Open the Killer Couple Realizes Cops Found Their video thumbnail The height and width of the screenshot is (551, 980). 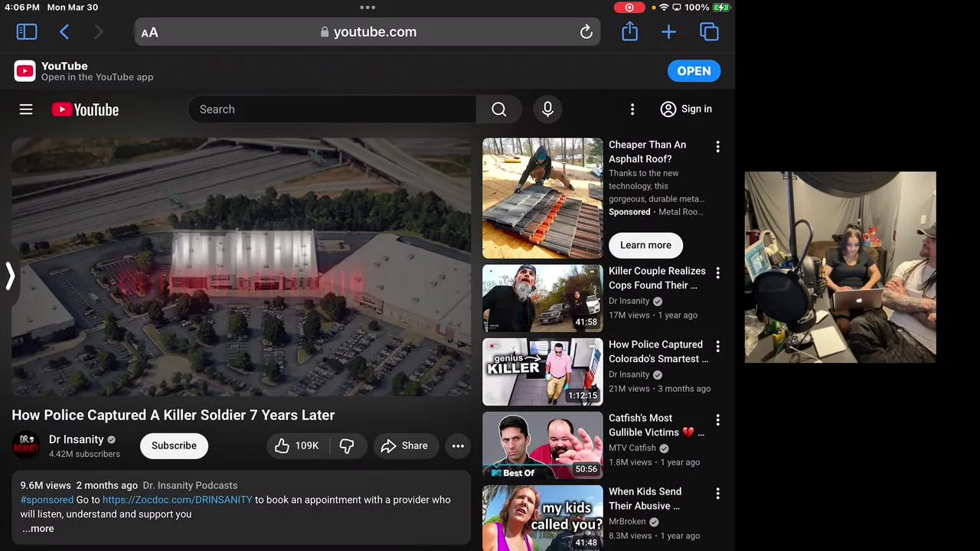[543, 298]
